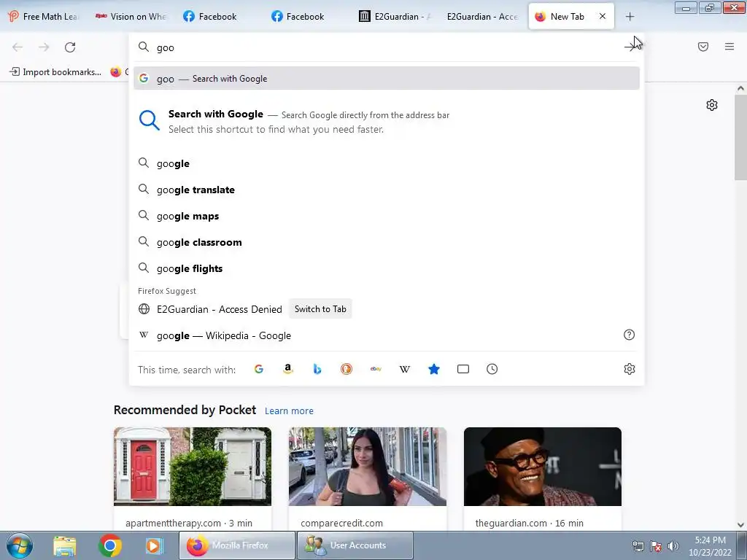This screenshot has width=747, height=560.
Task: Search this time with Bing icon
Action: 317,369
